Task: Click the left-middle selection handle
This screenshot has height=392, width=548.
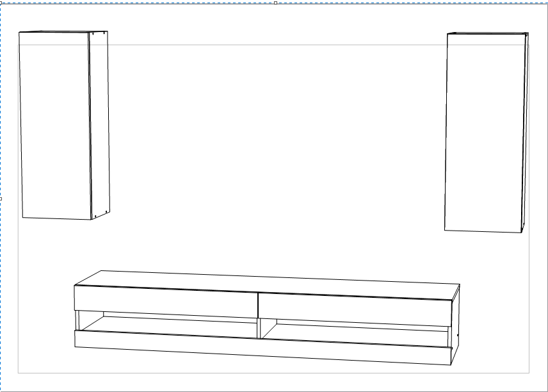Action: (x=1, y=199)
